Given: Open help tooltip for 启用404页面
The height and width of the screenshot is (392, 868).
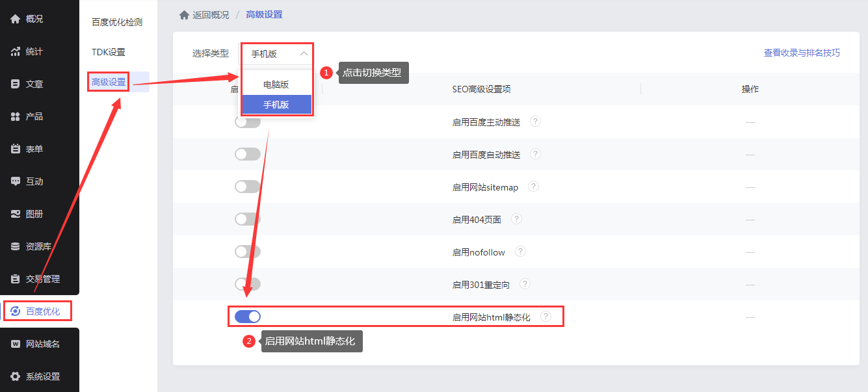Looking at the screenshot, I should pos(516,219).
